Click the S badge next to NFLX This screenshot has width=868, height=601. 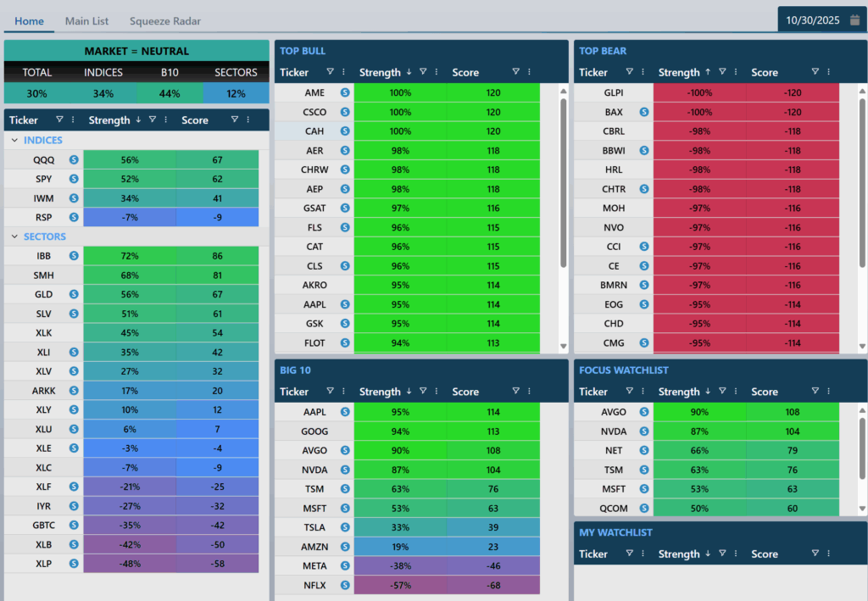pos(345,585)
